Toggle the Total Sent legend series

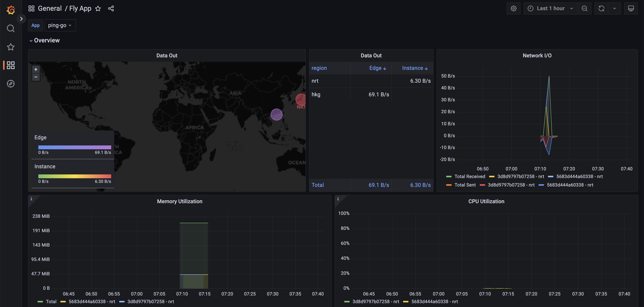tap(465, 185)
